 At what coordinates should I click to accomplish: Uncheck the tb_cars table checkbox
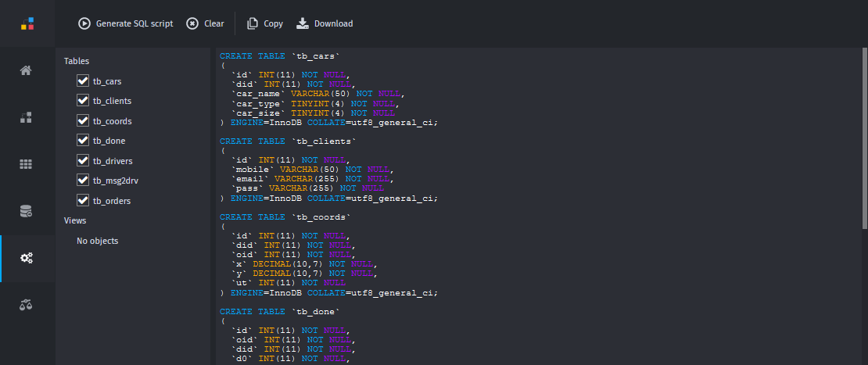click(83, 81)
